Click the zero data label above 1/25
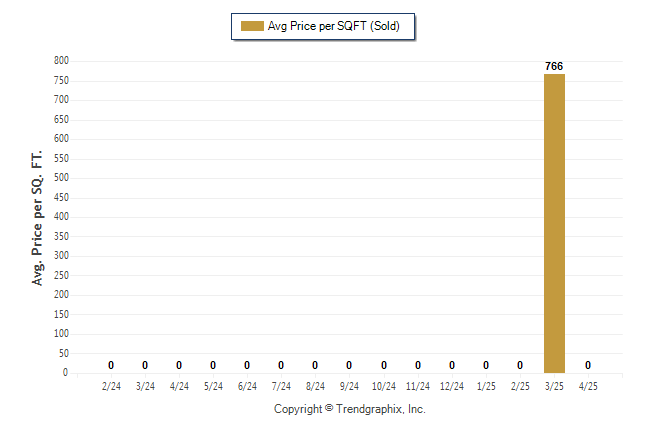This screenshot has height=434, width=646. (486, 365)
